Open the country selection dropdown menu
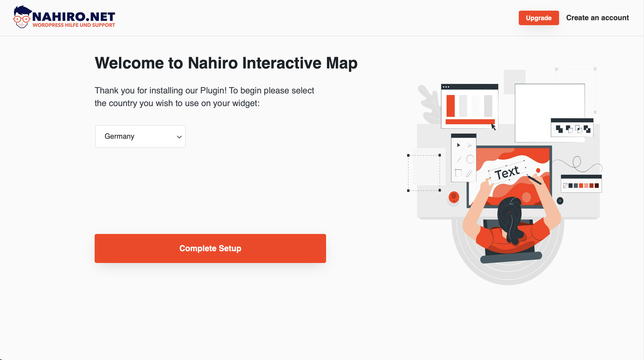644x360 pixels. click(x=140, y=136)
